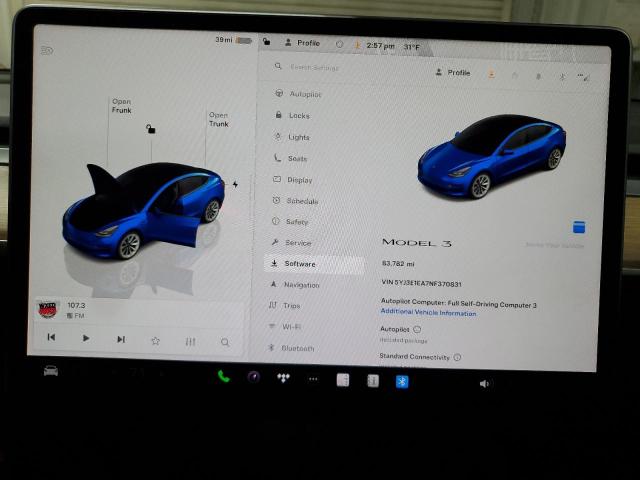Open the Trips settings
This screenshot has width=640, height=480.
point(284,305)
